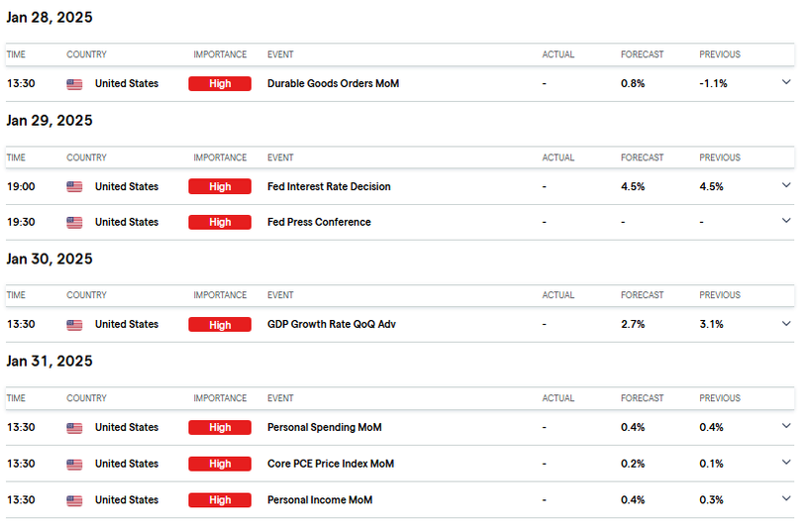
Task: Click High importance badge for Fed Press Conference
Action: pyautogui.click(x=220, y=222)
